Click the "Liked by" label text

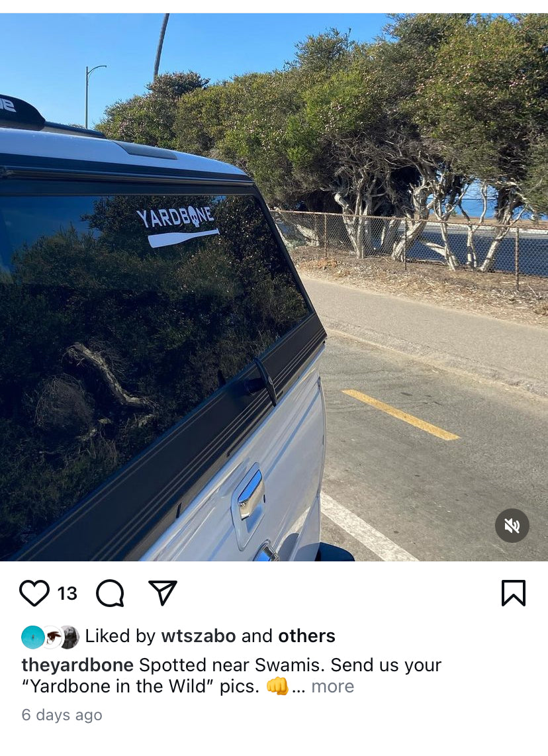coord(120,636)
